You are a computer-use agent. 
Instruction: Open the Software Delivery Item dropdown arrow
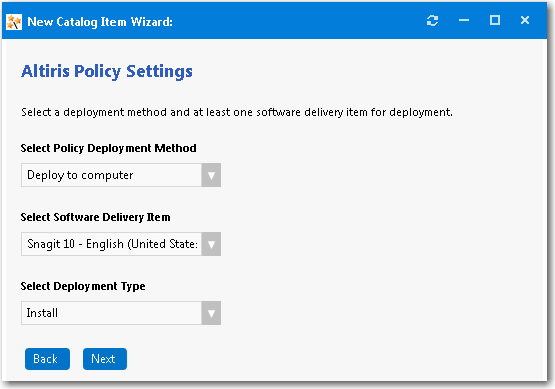[x=211, y=244]
